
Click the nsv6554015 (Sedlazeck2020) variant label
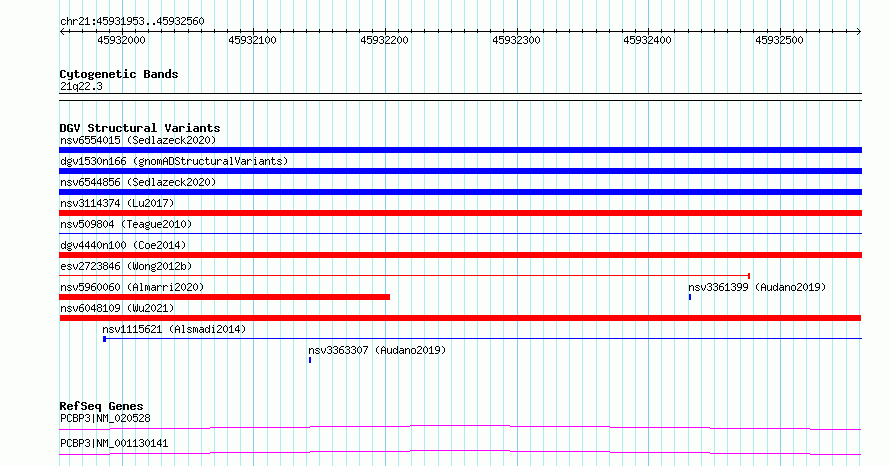(x=138, y=140)
